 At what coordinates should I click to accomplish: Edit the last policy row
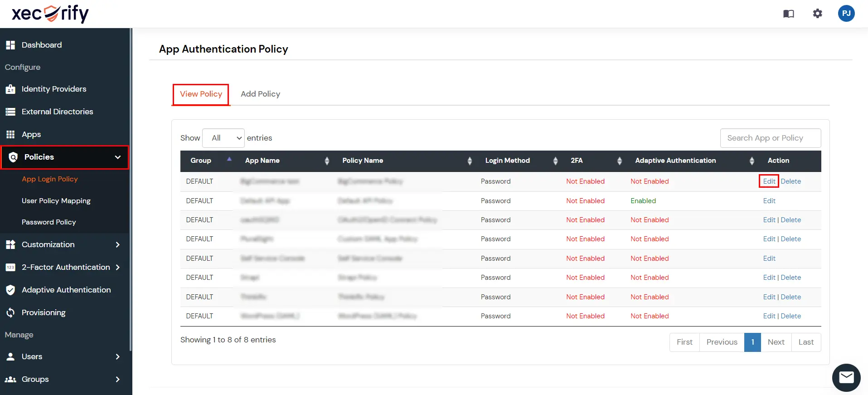769,316
